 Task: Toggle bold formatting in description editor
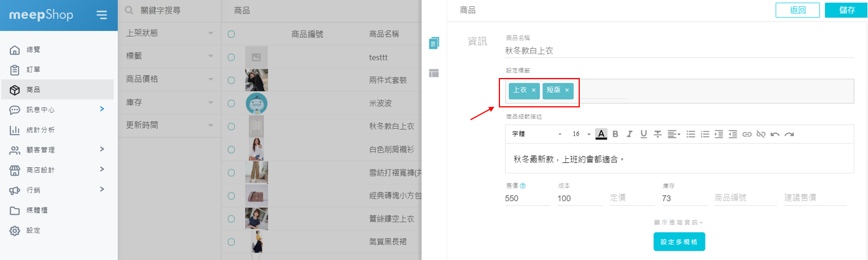pyautogui.click(x=615, y=134)
